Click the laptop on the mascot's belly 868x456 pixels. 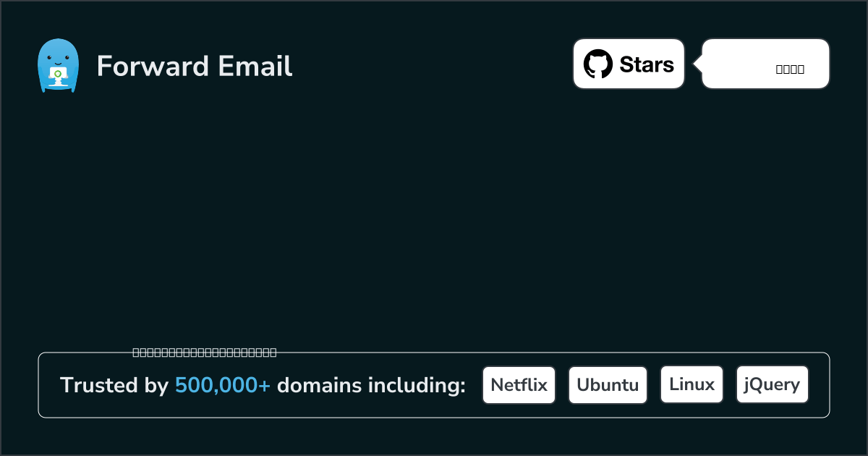pos(58,74)
